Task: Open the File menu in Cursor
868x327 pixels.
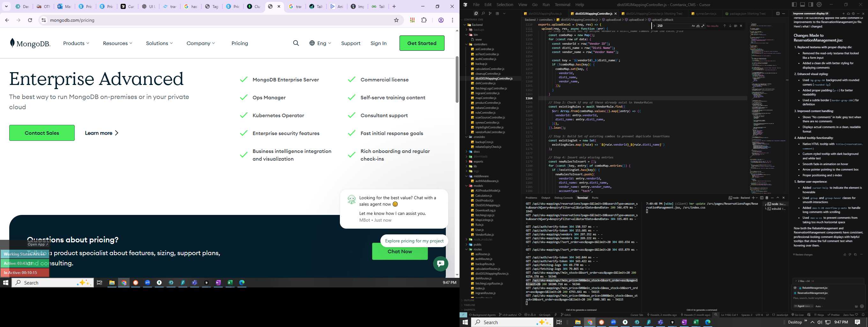Action: pos(476,5)
